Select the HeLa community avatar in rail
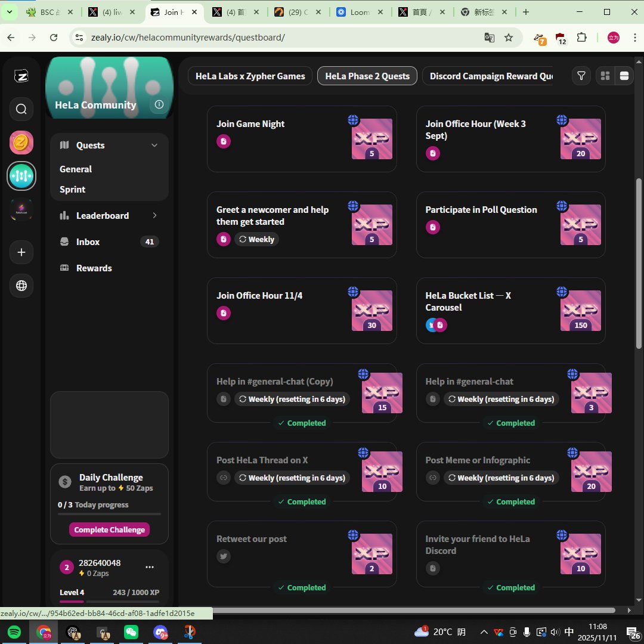This screenshot has width=644, height=644. click(x=21, y=176)
